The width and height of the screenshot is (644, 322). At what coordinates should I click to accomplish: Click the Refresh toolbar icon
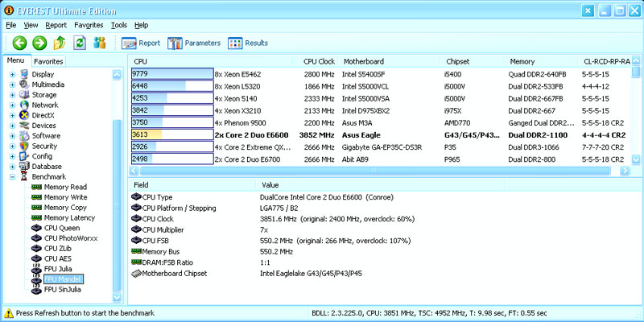pos(80,43)
